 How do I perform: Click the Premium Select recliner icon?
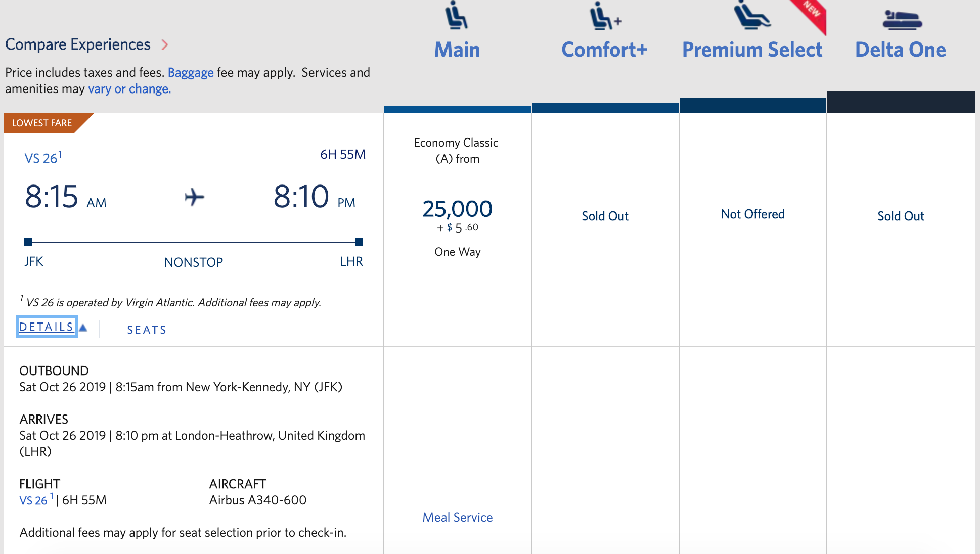pos(751,15)
